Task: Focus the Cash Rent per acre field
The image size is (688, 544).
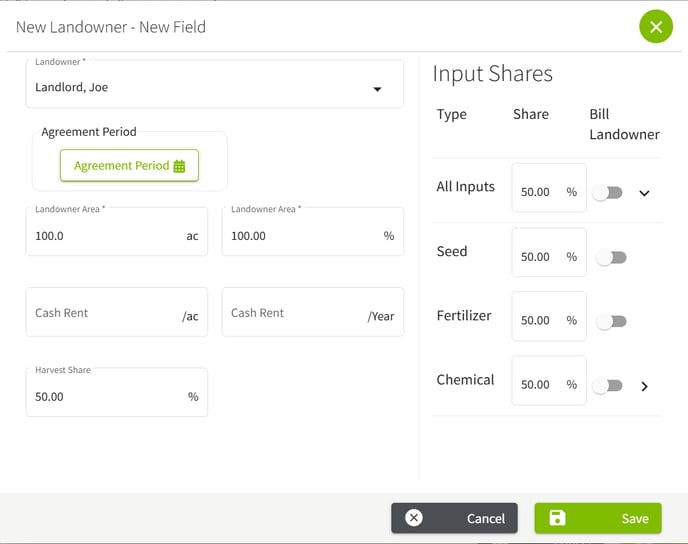Action: [x=105, y=314]
